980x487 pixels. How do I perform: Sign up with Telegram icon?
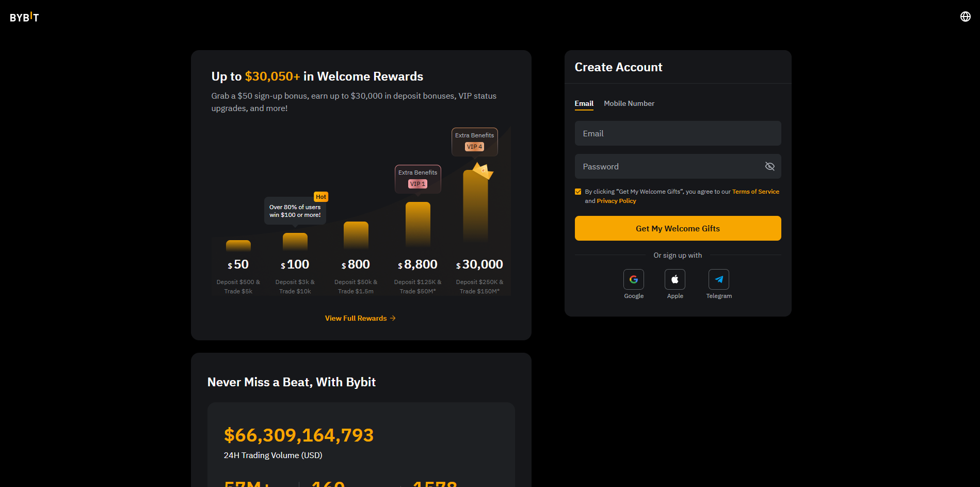coord(719,279)
